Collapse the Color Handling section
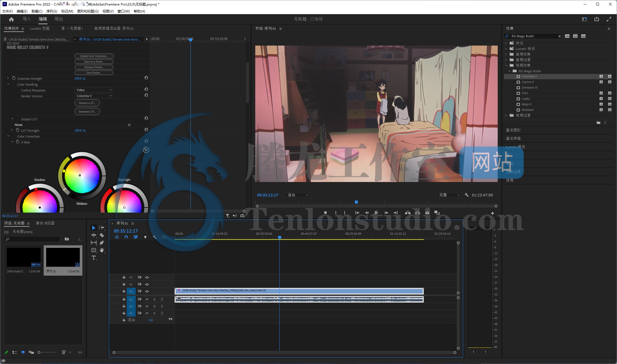The height and width of the screenshot is (364, 617). point(8,84)
